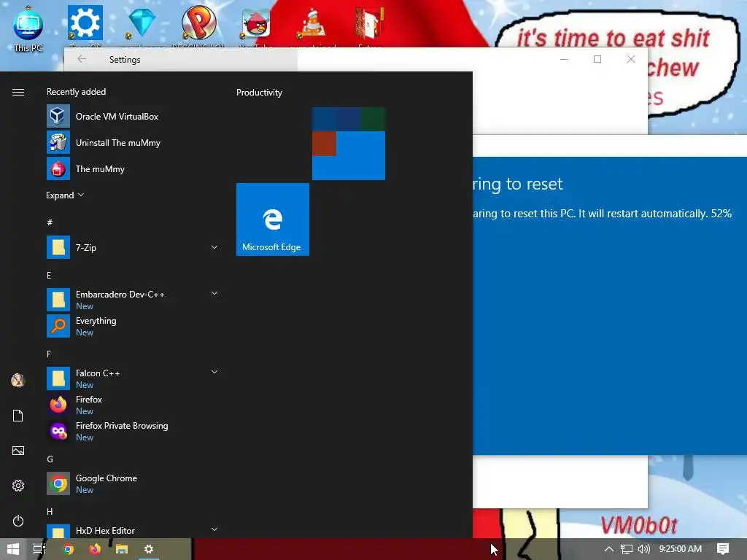Click the Windows Start button
The height and width of the screenshot is (560, 747).
click(x=13, y=549)
